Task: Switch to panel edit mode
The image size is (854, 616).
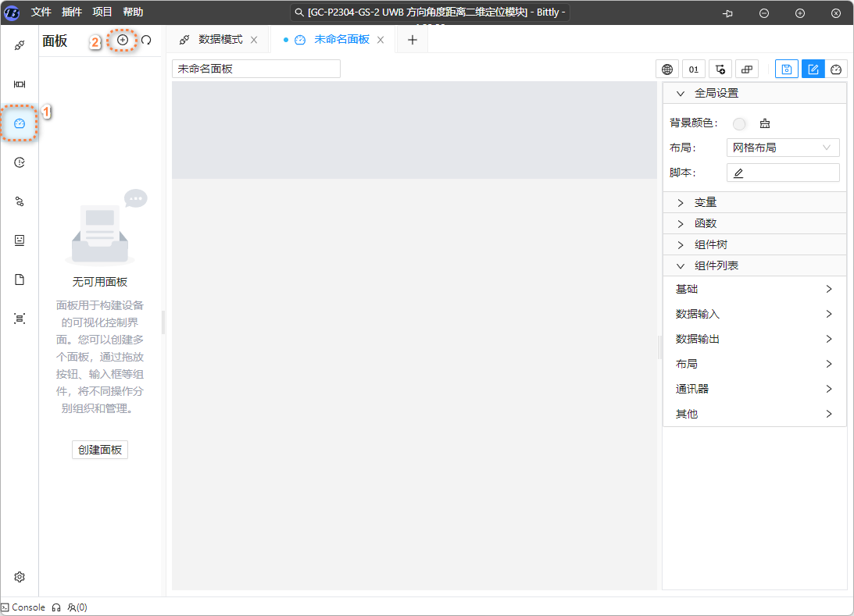Action: coord(813,69)
